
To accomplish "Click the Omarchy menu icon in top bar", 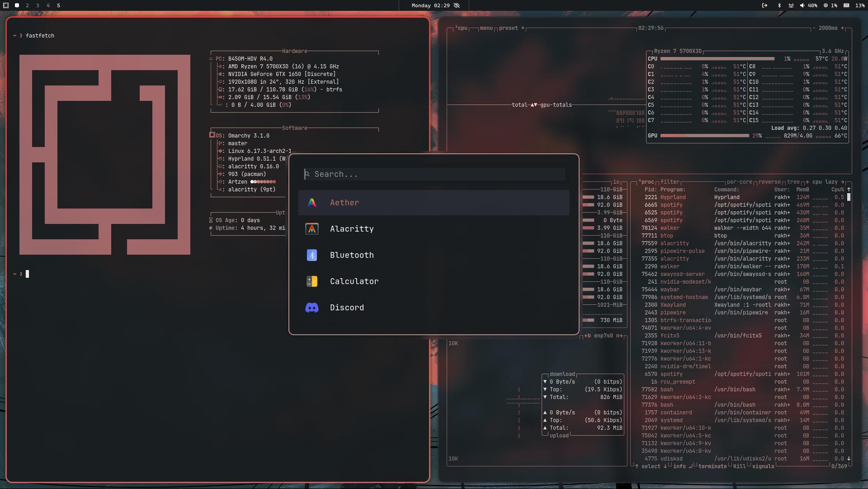I will point(6,5).
